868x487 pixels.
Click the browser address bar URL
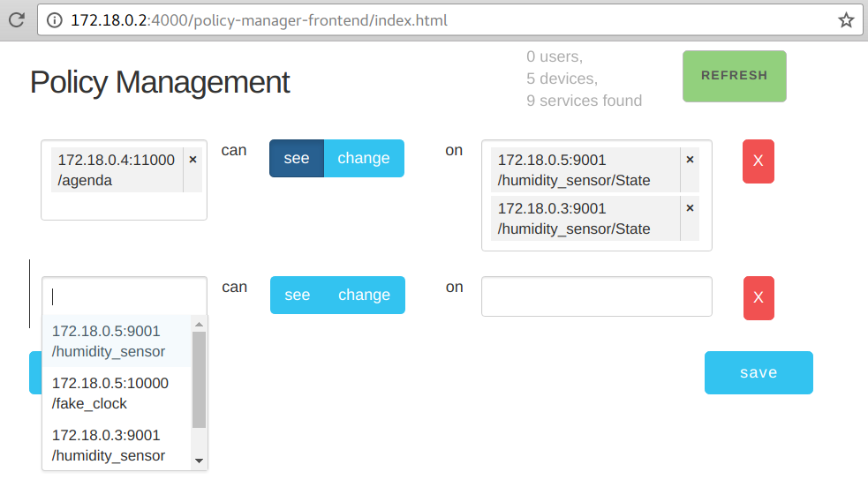(265, 20)
